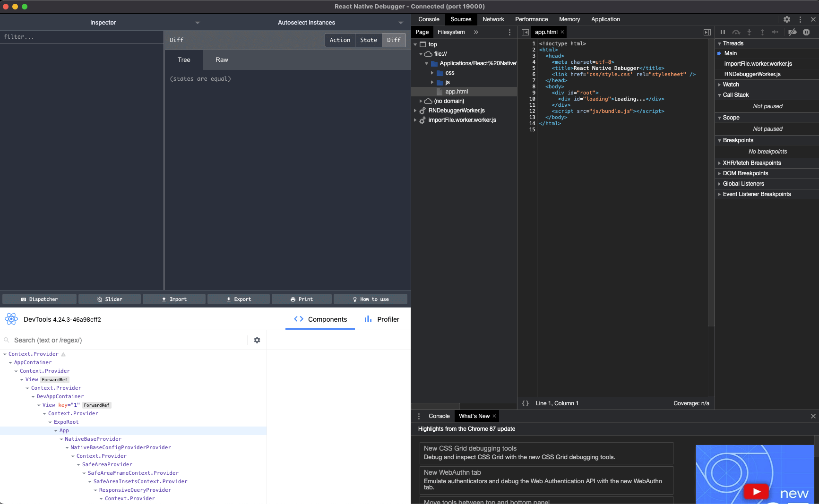
Task: Switch to the Components tab
Action: 320,319
